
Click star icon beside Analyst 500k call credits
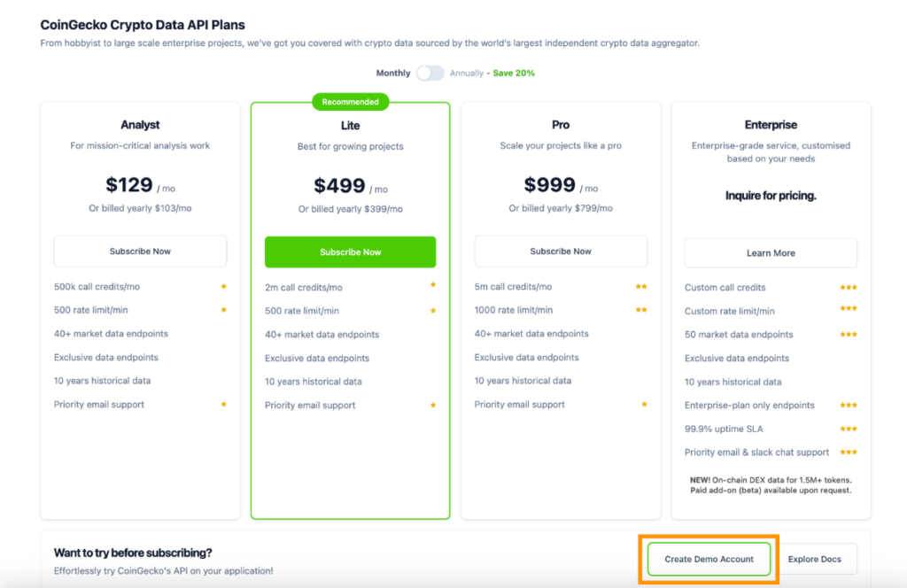click(224, 287)
